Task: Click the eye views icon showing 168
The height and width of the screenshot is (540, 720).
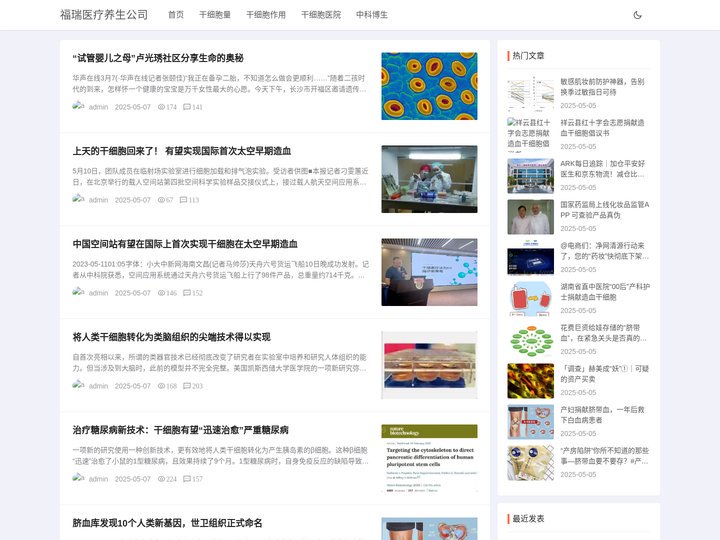Action: 161,386
